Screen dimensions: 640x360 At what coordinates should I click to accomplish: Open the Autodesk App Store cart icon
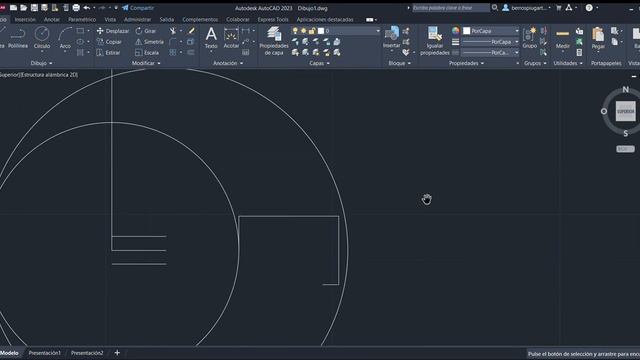pyautogui.click(x=559, y=8)
